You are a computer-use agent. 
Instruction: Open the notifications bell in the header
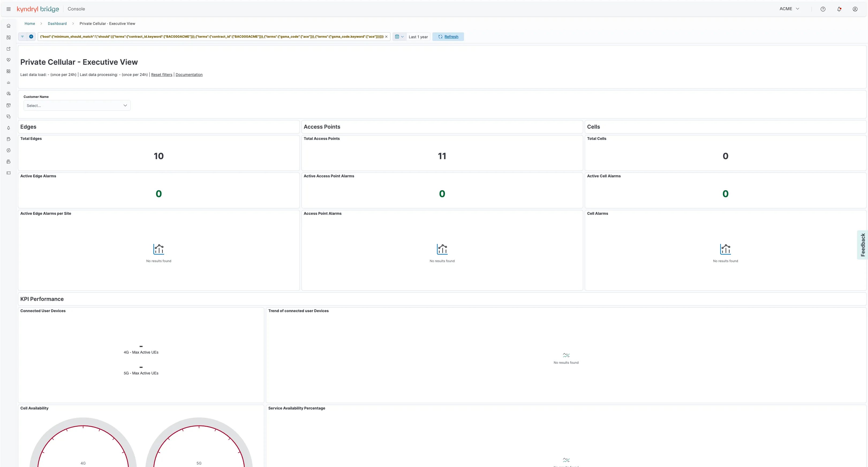click(x=839, y=9)
